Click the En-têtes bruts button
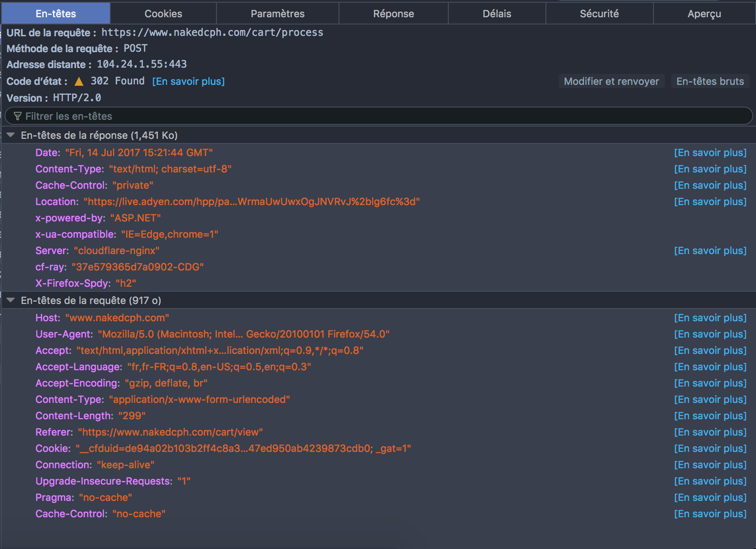This screenshot has width=756, height=549. coord(710,81)
